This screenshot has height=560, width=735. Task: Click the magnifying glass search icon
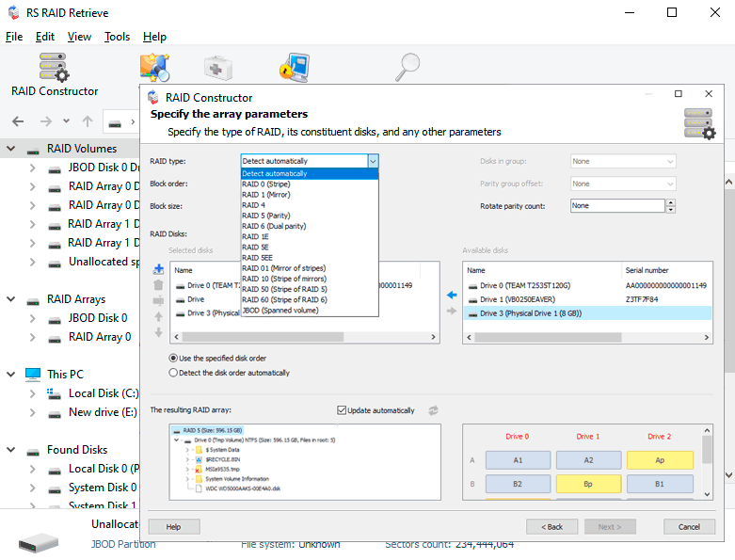point(407,68)
